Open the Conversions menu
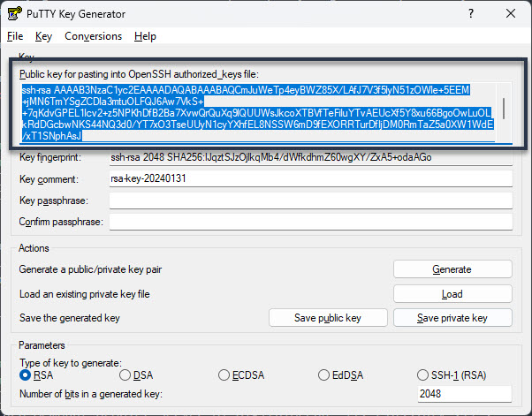This screenshot has height=416, width=532. point(93,36)
